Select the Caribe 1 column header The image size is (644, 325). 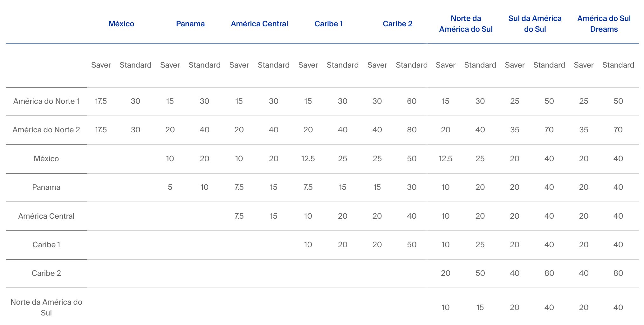pyautogui.click(x=328, y=24)
